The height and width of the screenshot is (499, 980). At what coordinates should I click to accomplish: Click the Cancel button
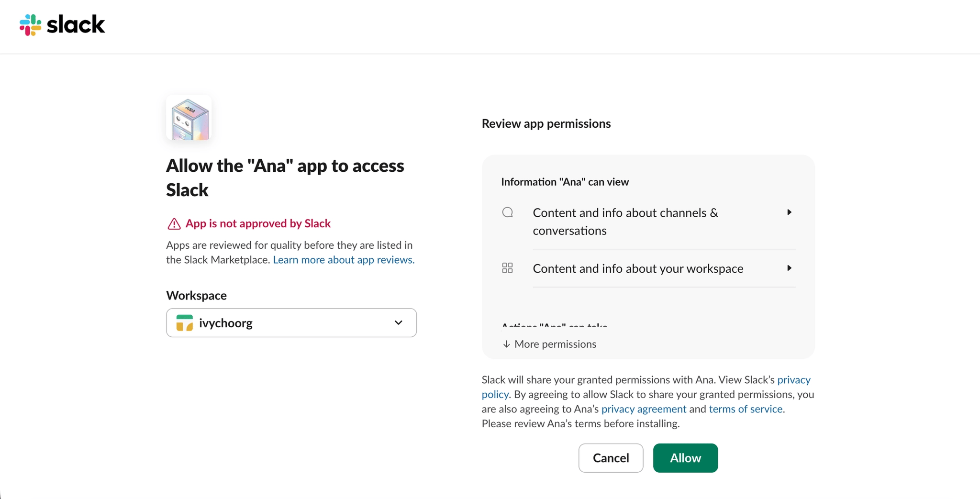(611, 458)
